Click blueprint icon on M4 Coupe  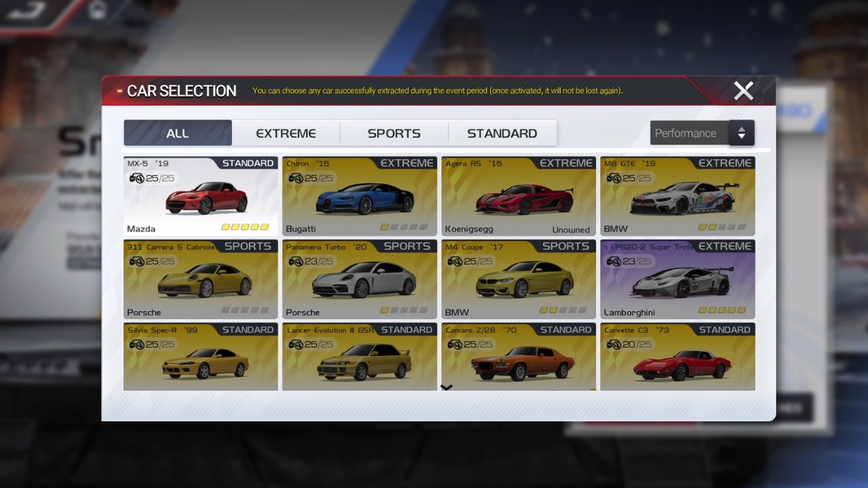[454, 261]
